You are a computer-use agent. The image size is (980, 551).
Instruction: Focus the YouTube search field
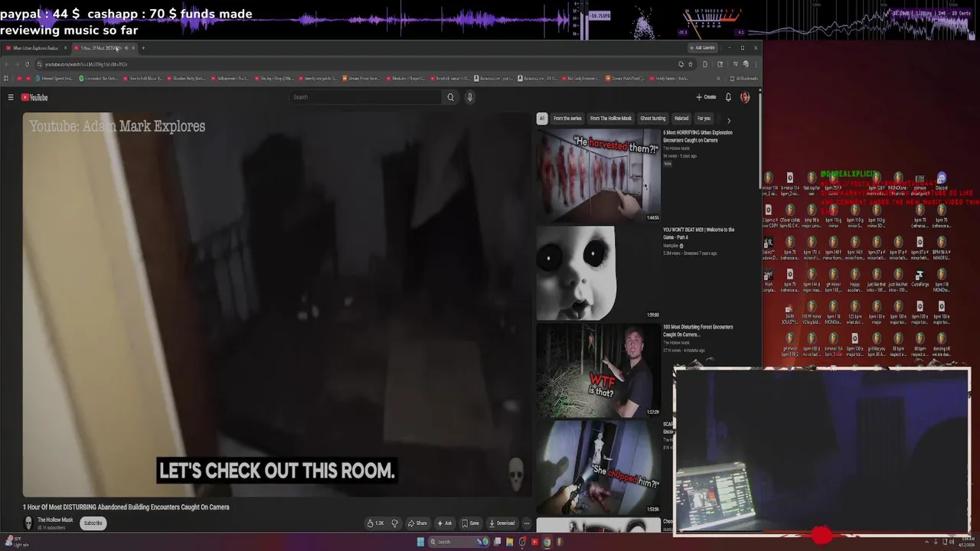(366, 97)
